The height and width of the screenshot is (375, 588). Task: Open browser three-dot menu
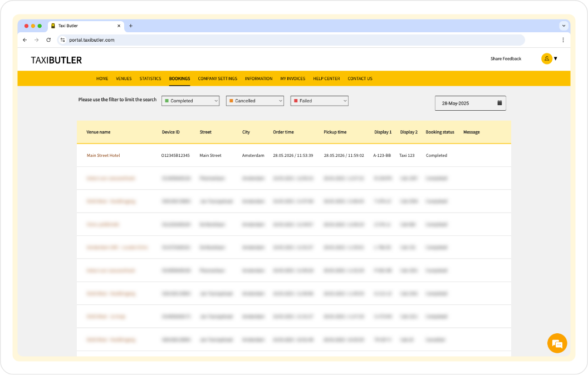click(x=563, y=40)
